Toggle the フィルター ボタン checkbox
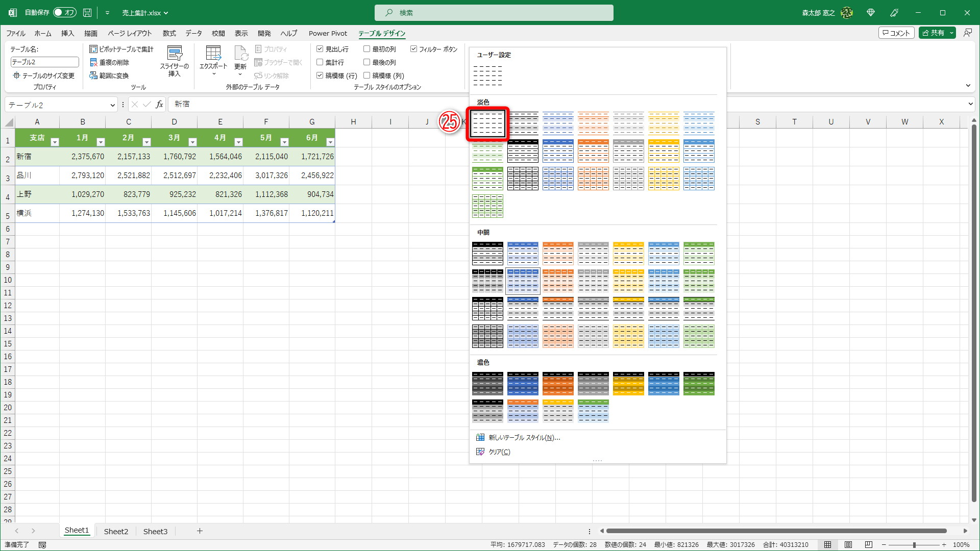Screen dimensions: 980x551 pyautogui.click(x=414, y=49)
